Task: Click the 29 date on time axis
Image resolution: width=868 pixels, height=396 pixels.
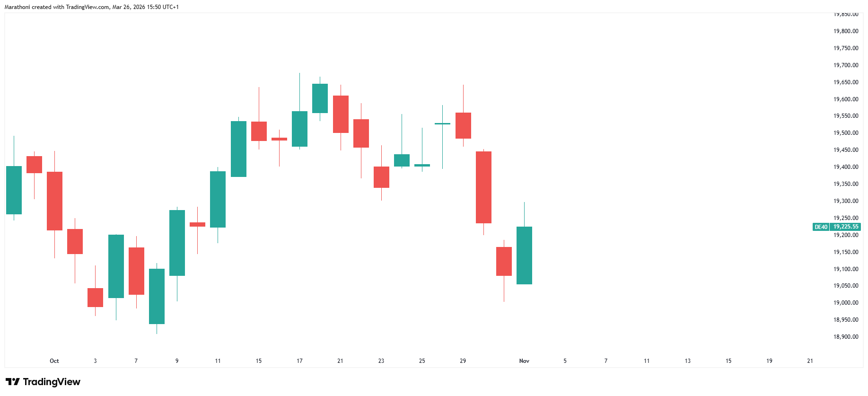Action: 463,361
